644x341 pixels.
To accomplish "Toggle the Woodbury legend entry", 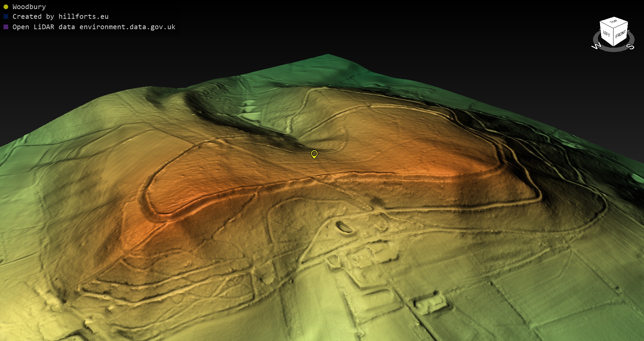I will tap(29, 7).
